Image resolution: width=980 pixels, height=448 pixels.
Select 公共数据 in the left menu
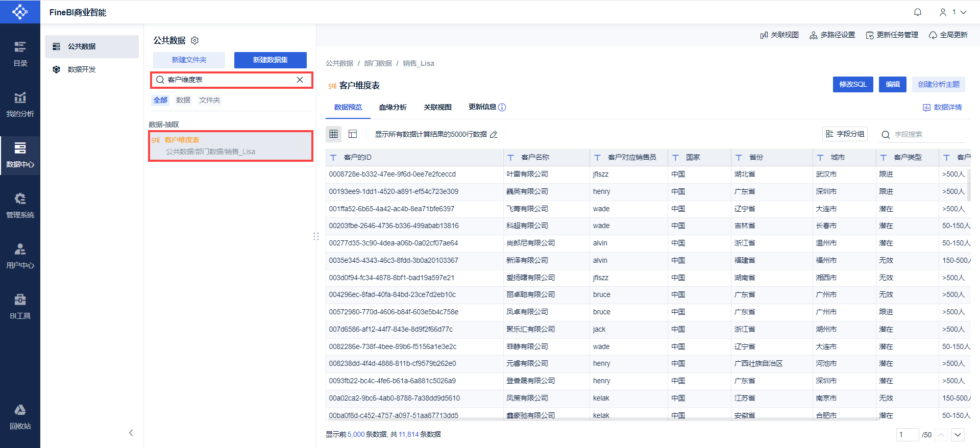[x=92, y=46]
